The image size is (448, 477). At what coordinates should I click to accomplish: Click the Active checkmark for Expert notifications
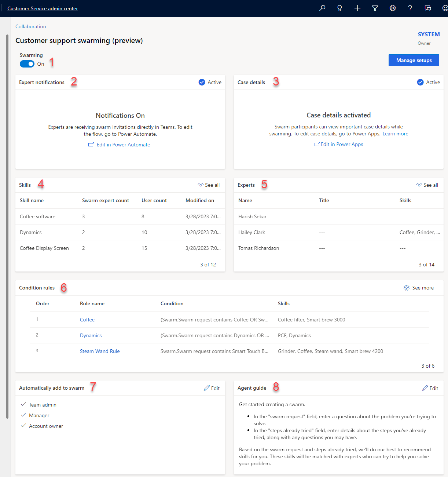(202, 82)
